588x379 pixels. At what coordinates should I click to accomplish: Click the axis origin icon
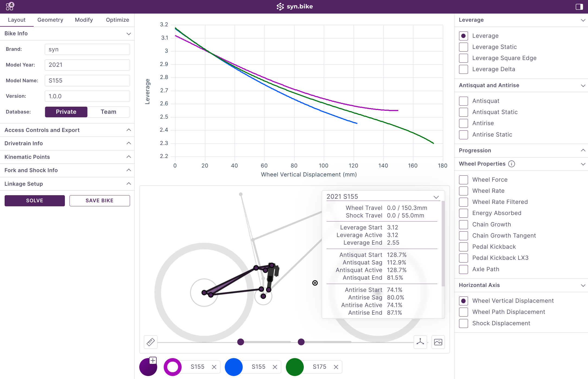(420, 342)
